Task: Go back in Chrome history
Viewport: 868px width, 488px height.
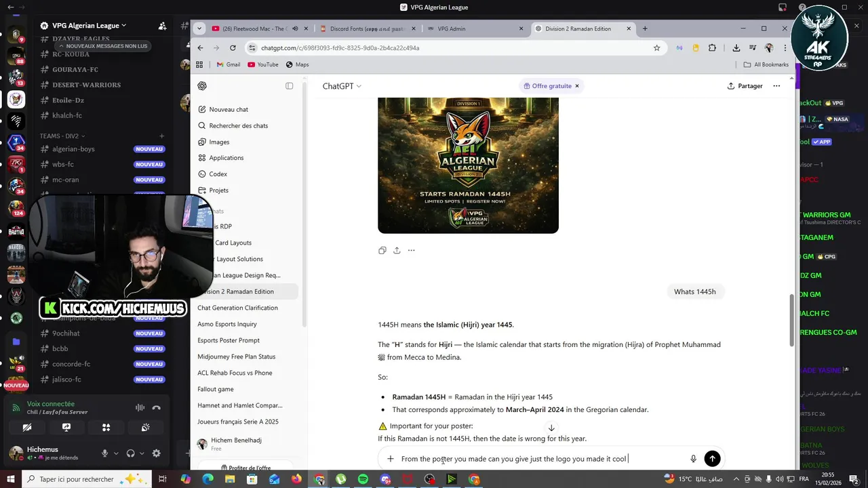Action: (x=200, y=48)
